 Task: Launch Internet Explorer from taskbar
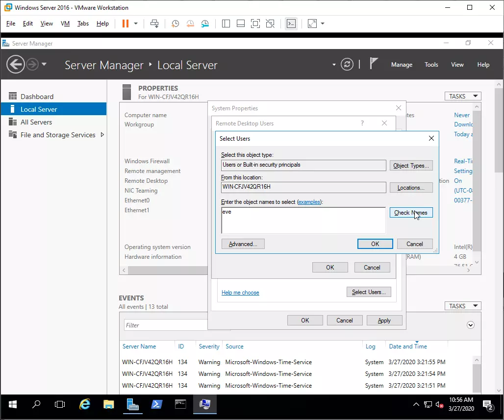[x=85, y=404]
